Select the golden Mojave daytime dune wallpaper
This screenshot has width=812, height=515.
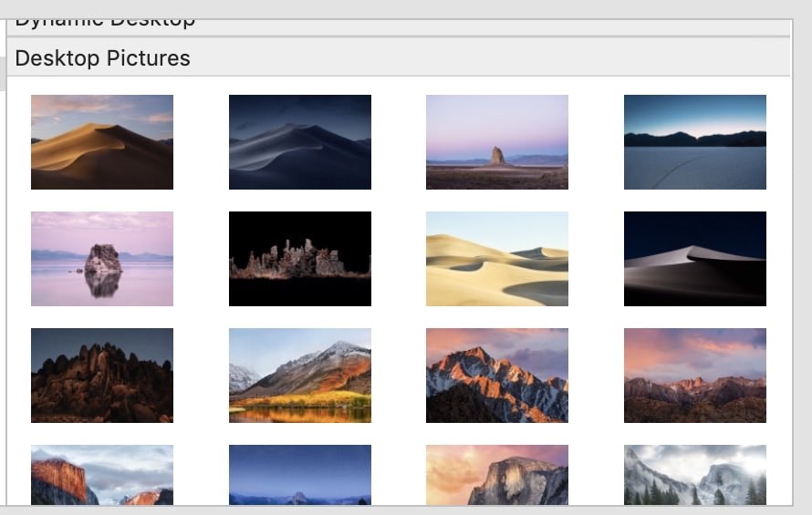click(102, 142)
